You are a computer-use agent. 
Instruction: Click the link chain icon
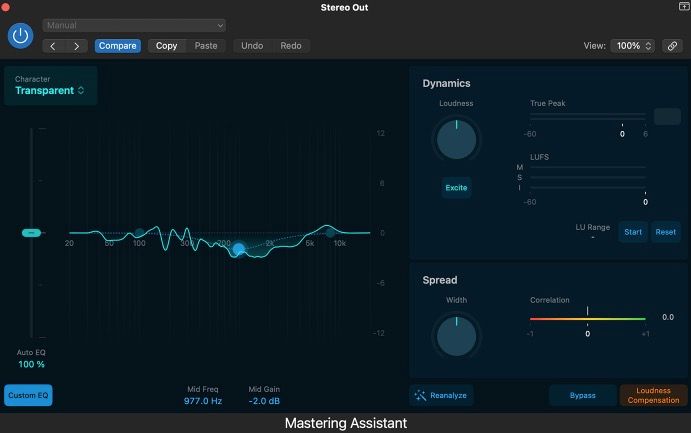click(674, 46)
